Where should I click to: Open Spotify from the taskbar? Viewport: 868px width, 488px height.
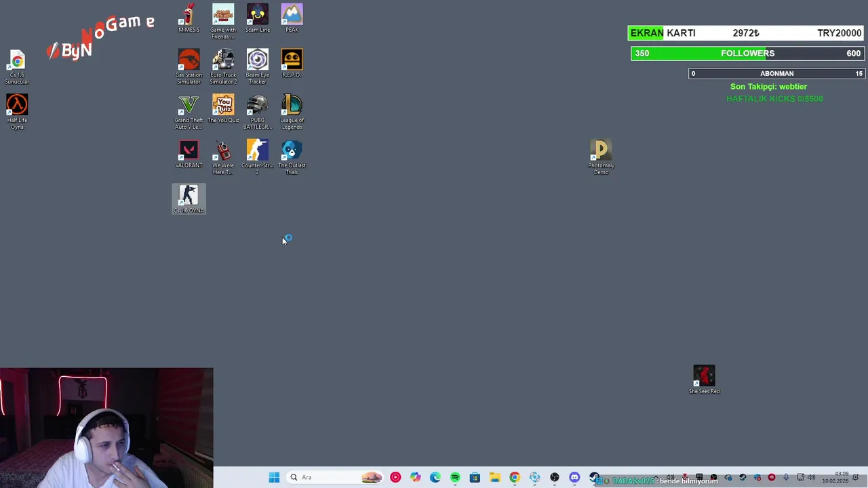[x=455, y=477]
